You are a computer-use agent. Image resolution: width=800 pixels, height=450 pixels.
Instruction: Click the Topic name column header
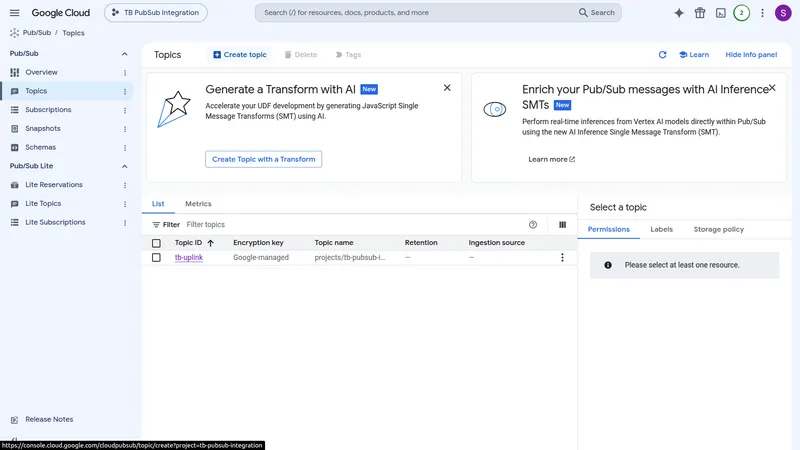click(x=334, y=243)
